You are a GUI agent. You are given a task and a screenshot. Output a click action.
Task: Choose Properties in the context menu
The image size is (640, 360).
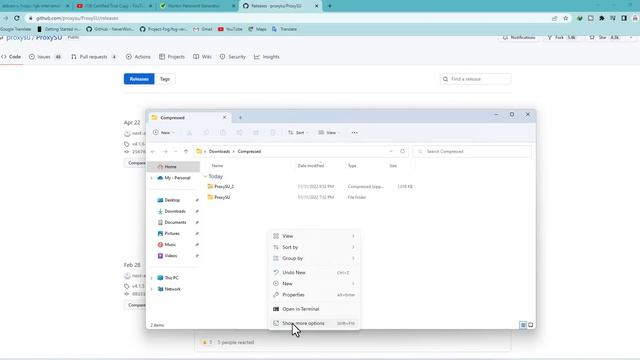click(x=313, y=295)
